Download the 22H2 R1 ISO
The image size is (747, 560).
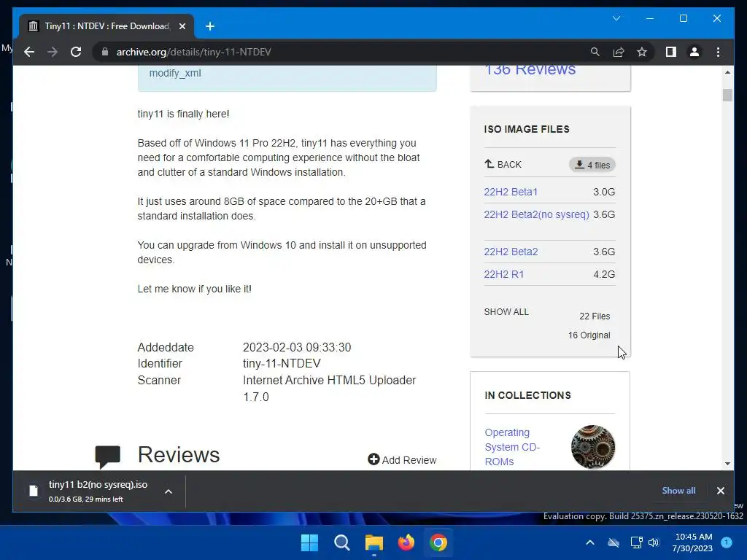pos(503,274)
